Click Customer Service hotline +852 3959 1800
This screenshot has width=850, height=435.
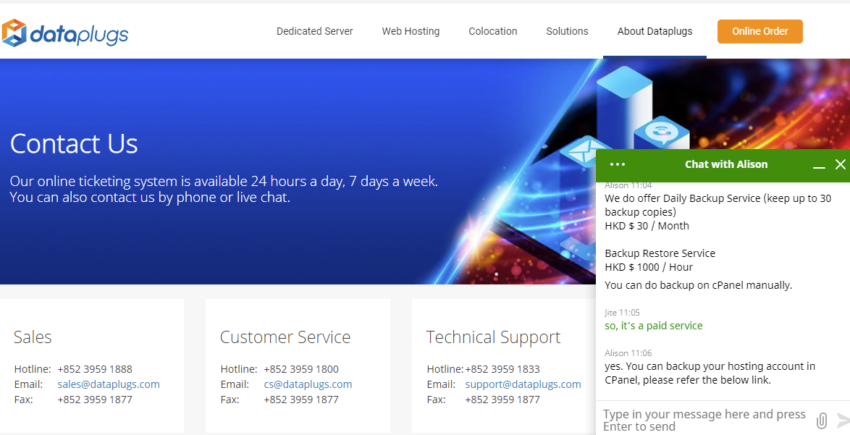coord(301,369)
